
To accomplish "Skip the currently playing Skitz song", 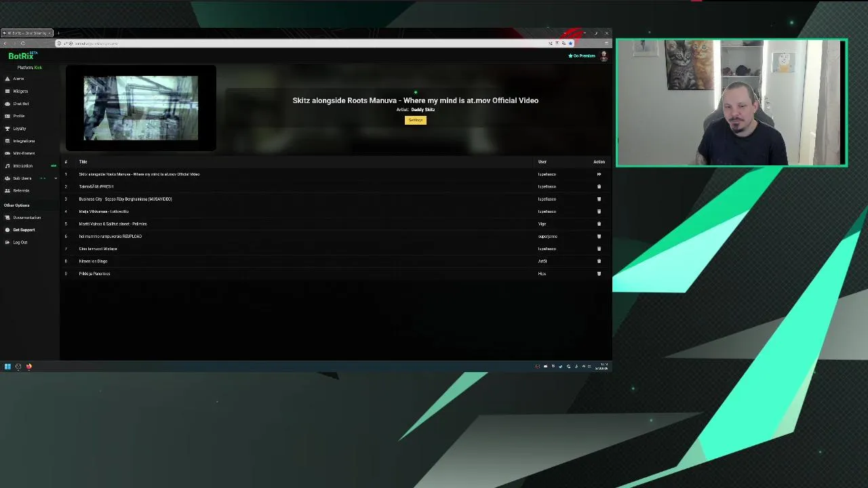I will 599,174.
